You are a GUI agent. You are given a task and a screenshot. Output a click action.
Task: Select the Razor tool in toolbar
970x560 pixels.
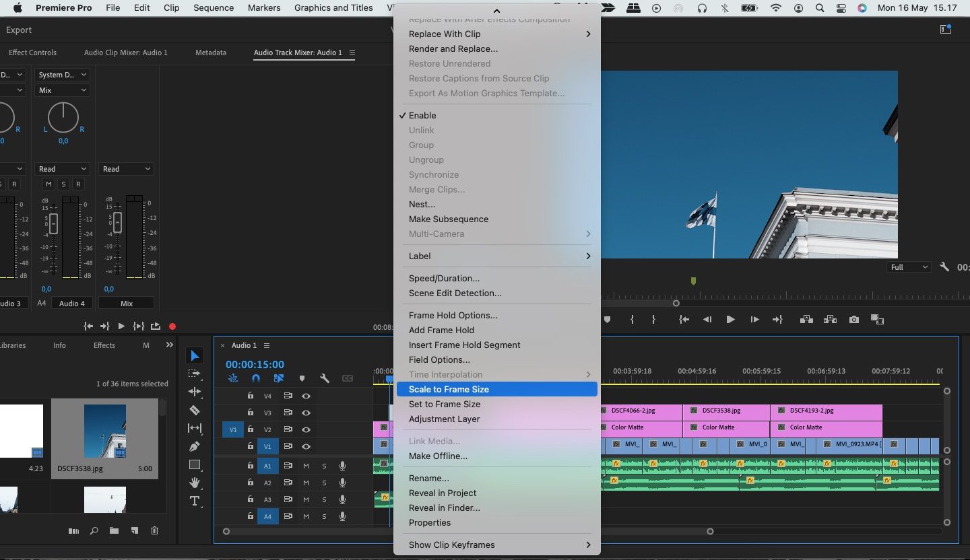point(195,410)
